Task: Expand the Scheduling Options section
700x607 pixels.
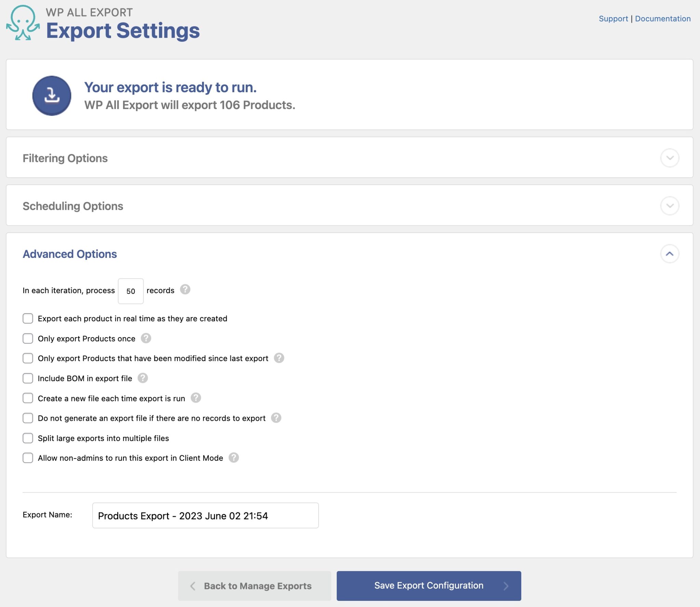Action: coord(670,206)
